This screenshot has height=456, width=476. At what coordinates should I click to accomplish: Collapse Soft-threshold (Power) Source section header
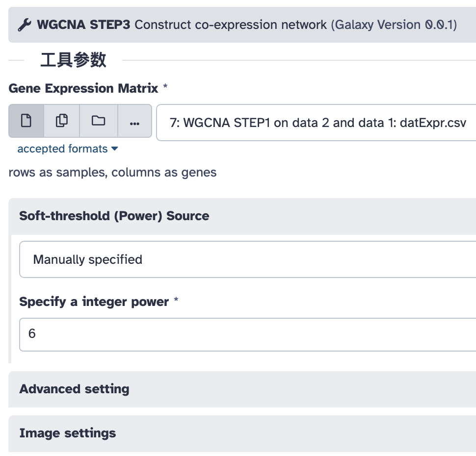(x=114, y=216)
